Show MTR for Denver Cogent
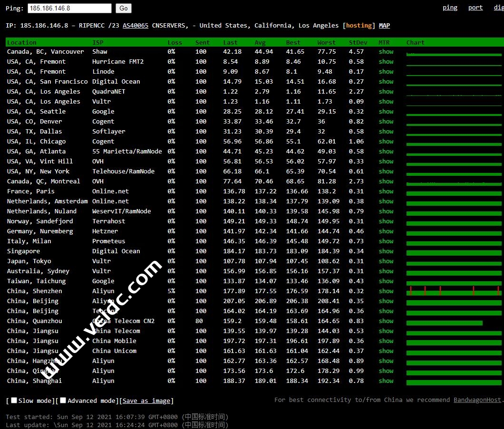The height and width of the screenshot is (429, 504). (x=386, y=121)
